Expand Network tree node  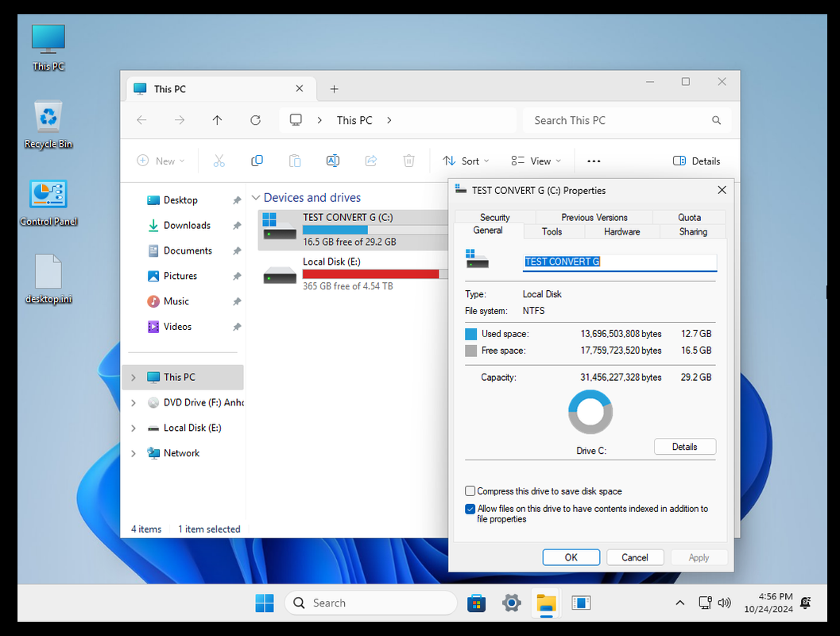(x=134, y=453)
